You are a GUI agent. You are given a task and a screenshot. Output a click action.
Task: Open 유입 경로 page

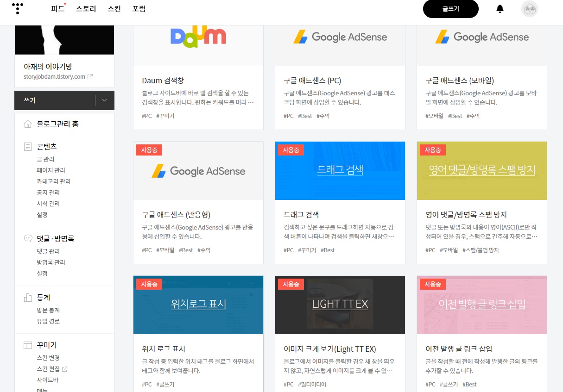48,321
